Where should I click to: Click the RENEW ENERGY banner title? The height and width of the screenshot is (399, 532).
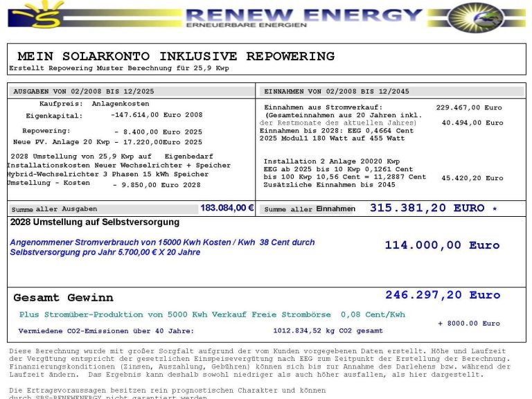click(x=303, y=15)
